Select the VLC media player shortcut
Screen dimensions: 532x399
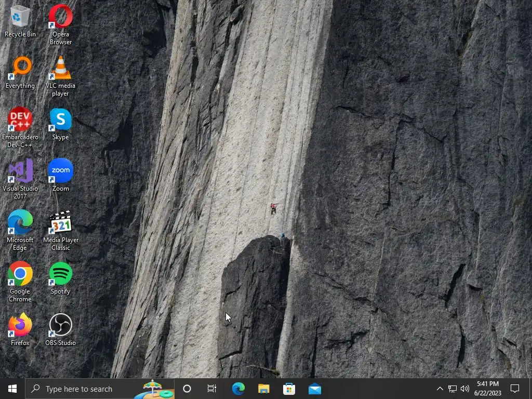click(x=61, y=76)
